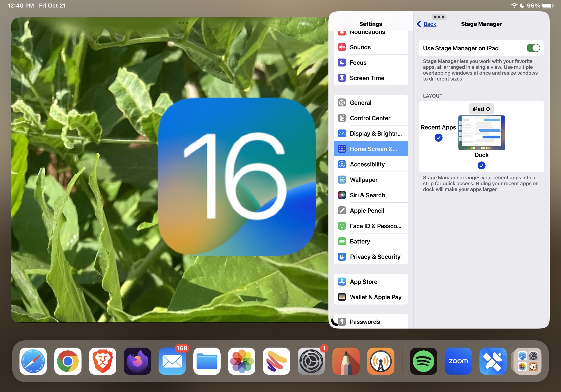Open Face ID & Passcode settings

(371, 226)
